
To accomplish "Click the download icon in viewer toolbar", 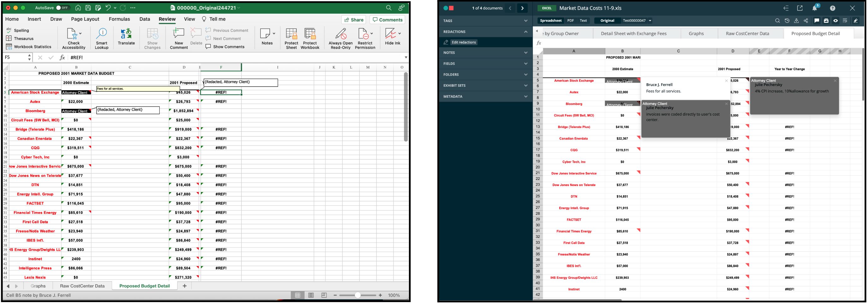I will (796, 21).
